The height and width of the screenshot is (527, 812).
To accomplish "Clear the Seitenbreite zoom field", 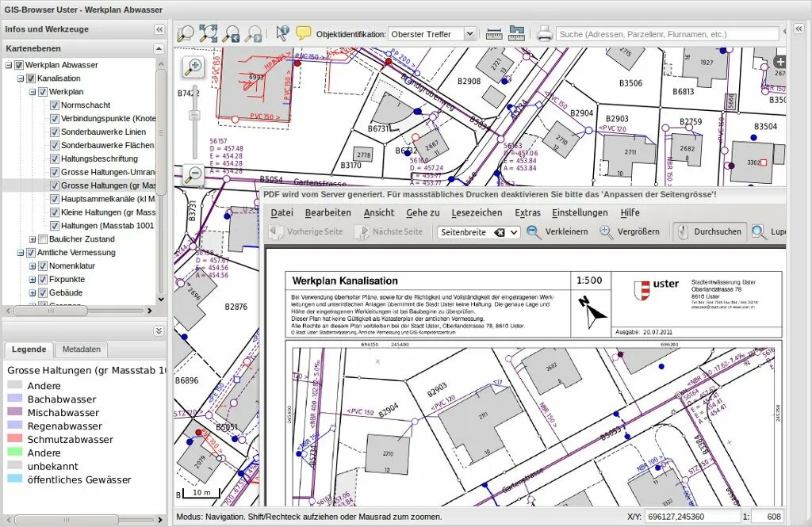I will 500,232.
